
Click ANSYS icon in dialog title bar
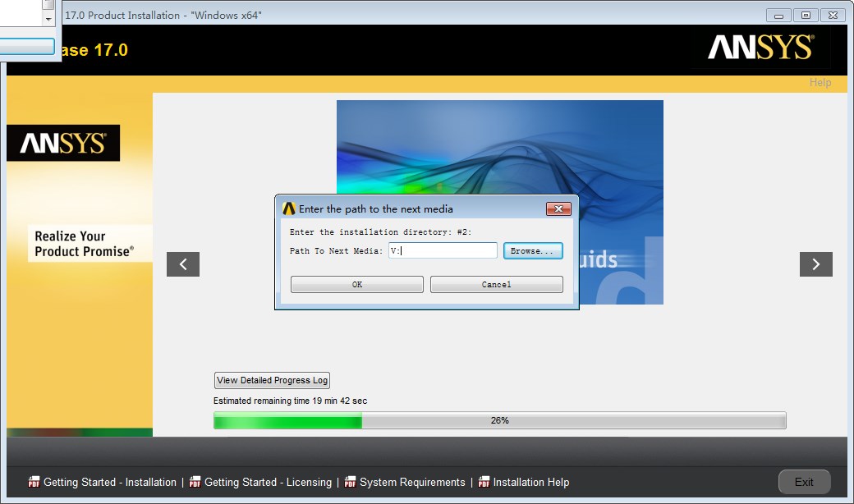pos(288,208)
